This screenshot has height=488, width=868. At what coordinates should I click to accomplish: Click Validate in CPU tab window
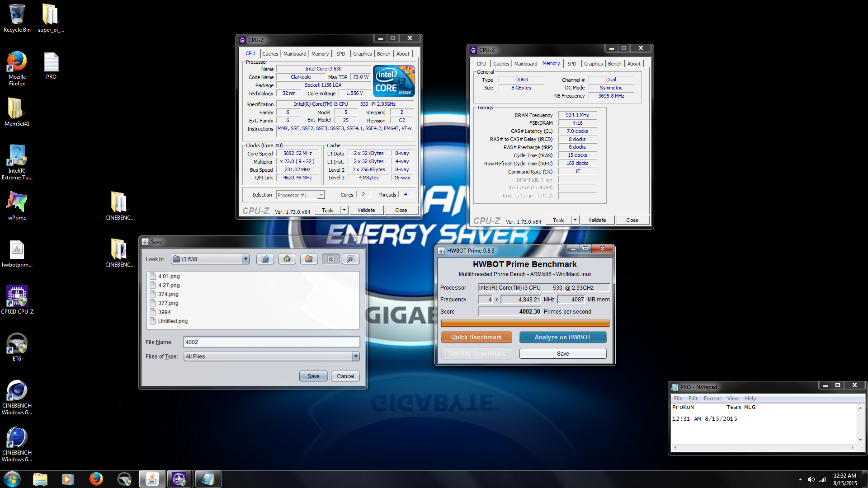pyautogui.click(x=366, y=210)
